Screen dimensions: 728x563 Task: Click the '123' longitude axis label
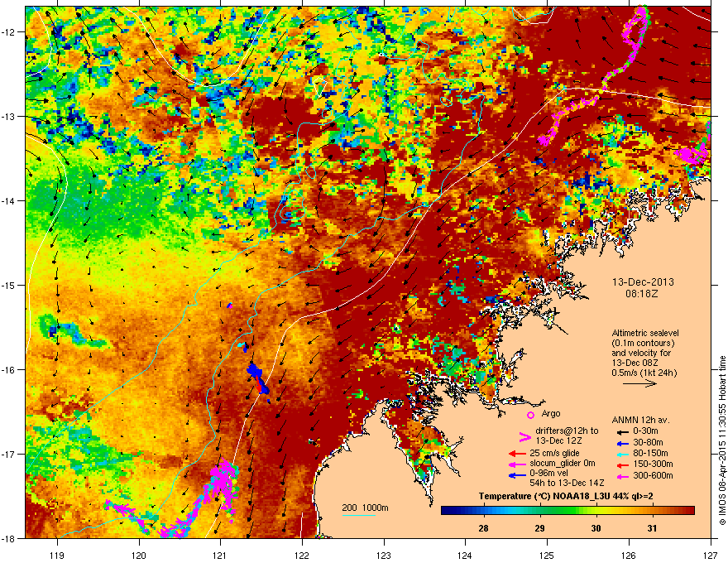tap(384, 555)
